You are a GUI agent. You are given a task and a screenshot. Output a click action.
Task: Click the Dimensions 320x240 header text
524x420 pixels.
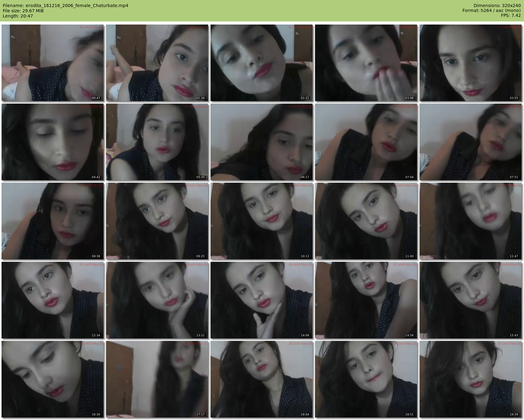click(x=497, y=6)
